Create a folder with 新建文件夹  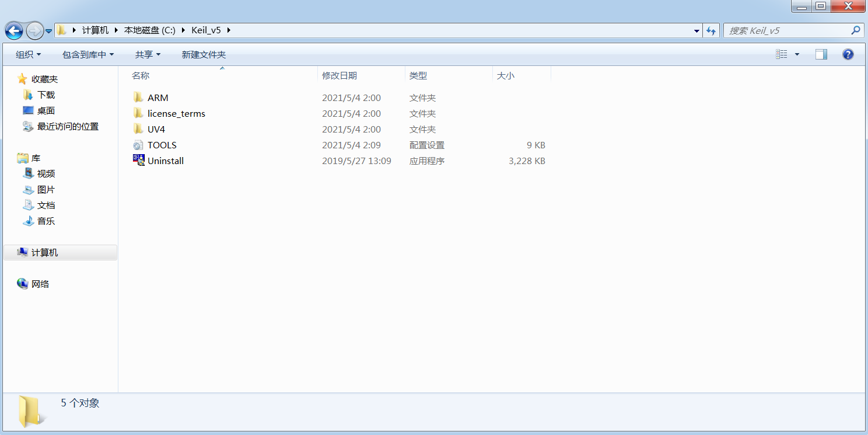click(x=204, y=54)
